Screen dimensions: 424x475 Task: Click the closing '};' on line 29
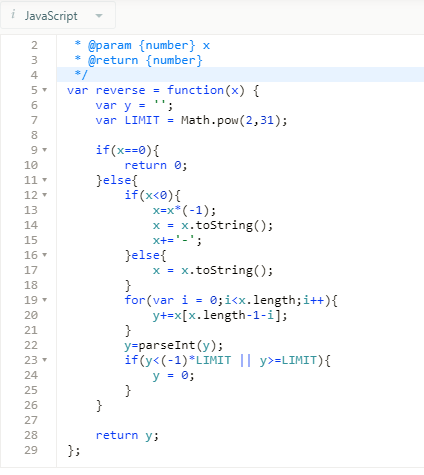tap(74, 451)
